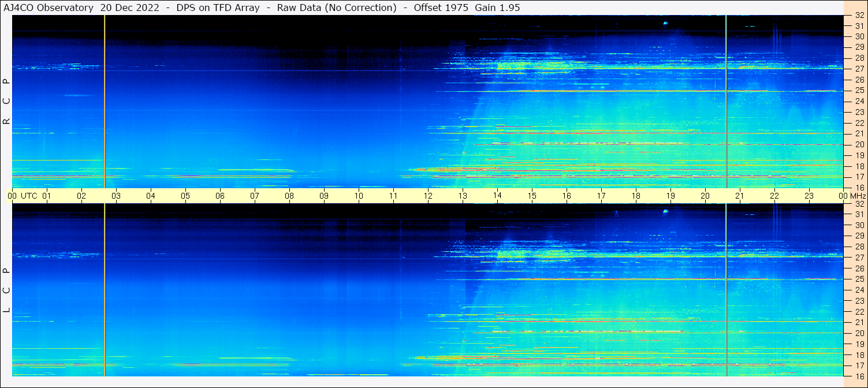
Task: Click the 29 MHz label on LCP frequency axis
Action: (859, 236)
